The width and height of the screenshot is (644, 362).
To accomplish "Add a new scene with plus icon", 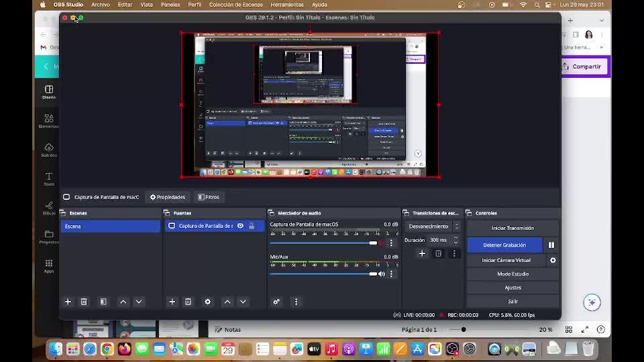I will click(68, 302).
